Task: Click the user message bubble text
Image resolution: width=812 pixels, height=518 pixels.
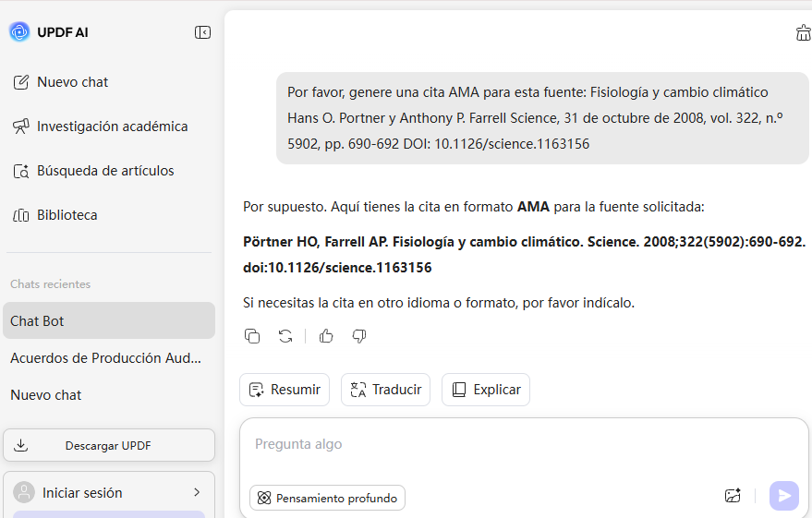Action: pos(536,118)
